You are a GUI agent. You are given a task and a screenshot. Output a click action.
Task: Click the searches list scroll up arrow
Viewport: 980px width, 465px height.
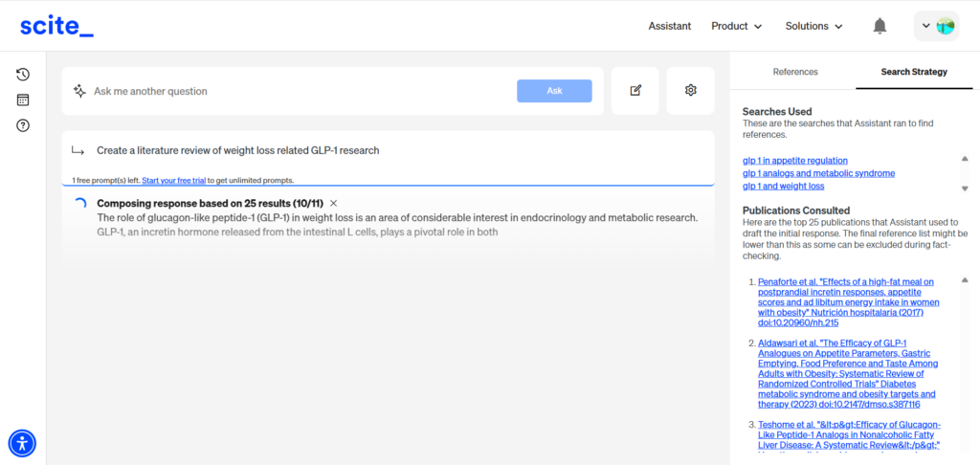(965, 159)
